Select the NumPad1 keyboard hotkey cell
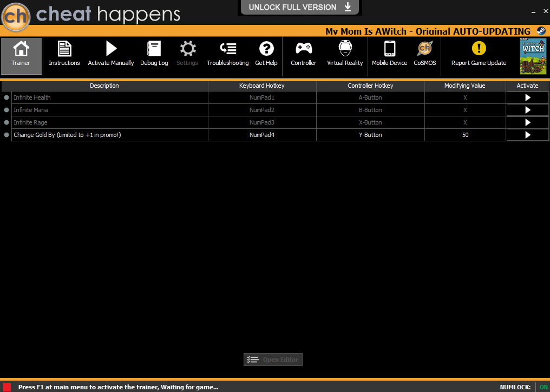The height and width of the screenshot is (392, 550). [x=262, y=97]
